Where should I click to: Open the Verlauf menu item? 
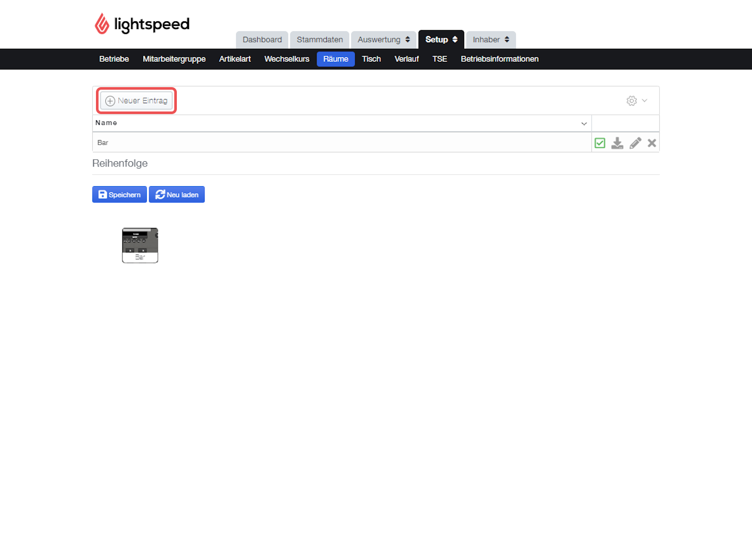coord(407,59)
